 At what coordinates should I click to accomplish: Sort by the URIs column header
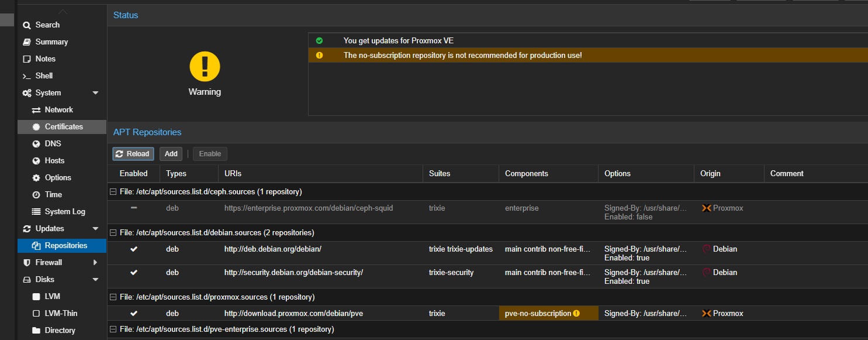pyautogui.click(x=320, y=174)
